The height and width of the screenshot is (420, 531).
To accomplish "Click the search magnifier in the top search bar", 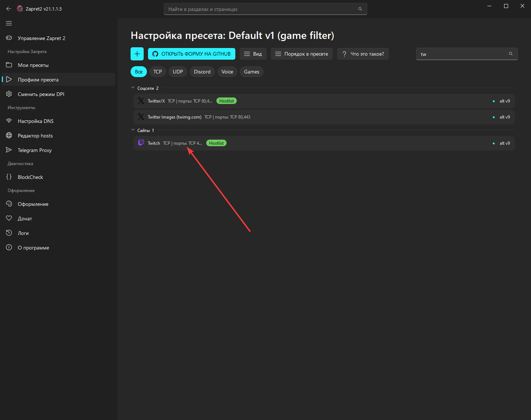I will click(360, 9).
